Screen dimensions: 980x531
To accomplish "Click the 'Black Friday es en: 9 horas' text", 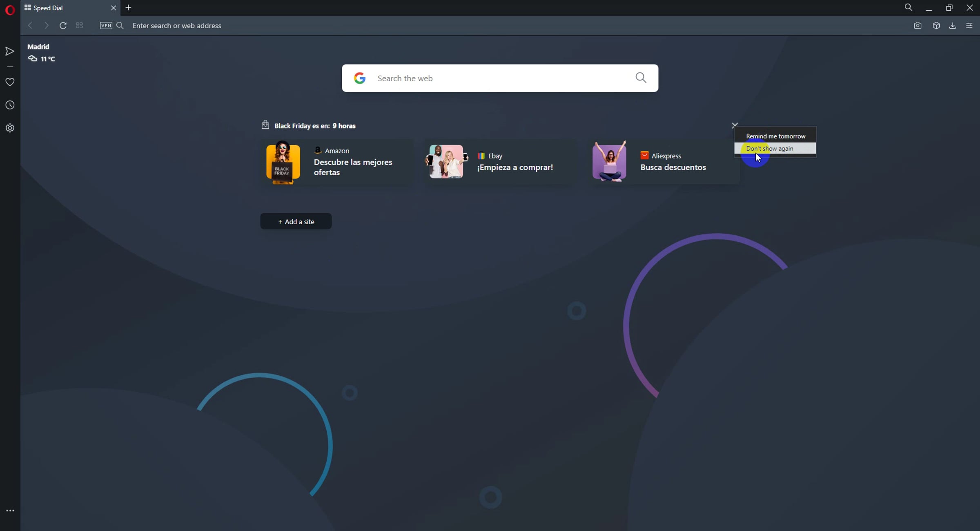I will [x=315, y=126].
